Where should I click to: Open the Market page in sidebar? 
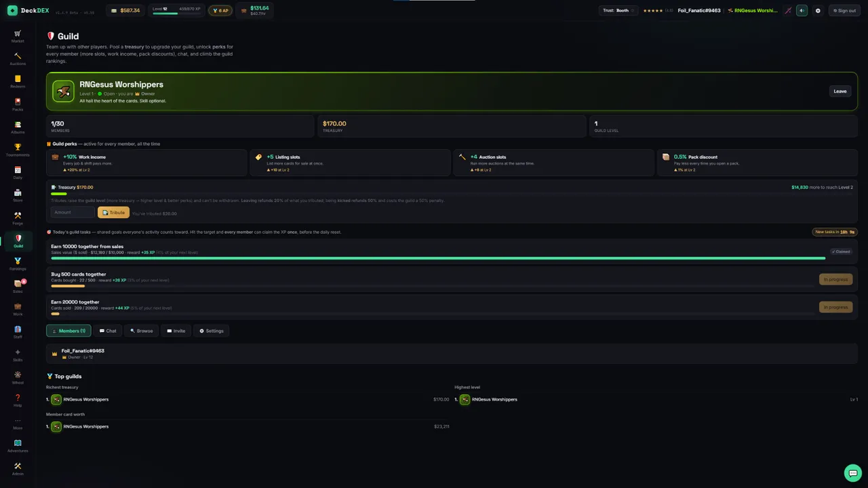click(18, 36)
